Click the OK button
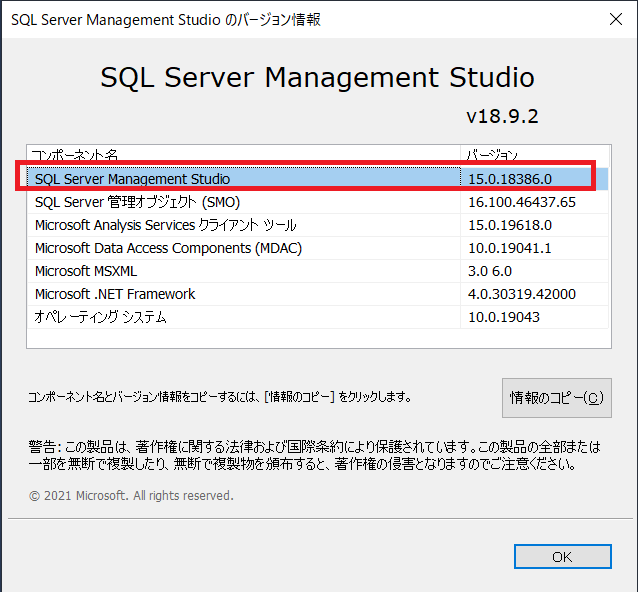The image size is (638, 592). tap(562, 556)
